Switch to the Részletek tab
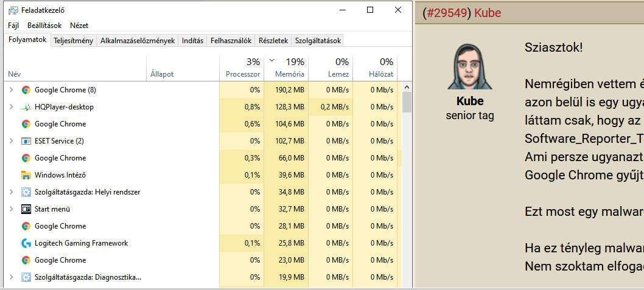This screenshot has height=290, width=644. pyautogui.click(x=273, y=41)
